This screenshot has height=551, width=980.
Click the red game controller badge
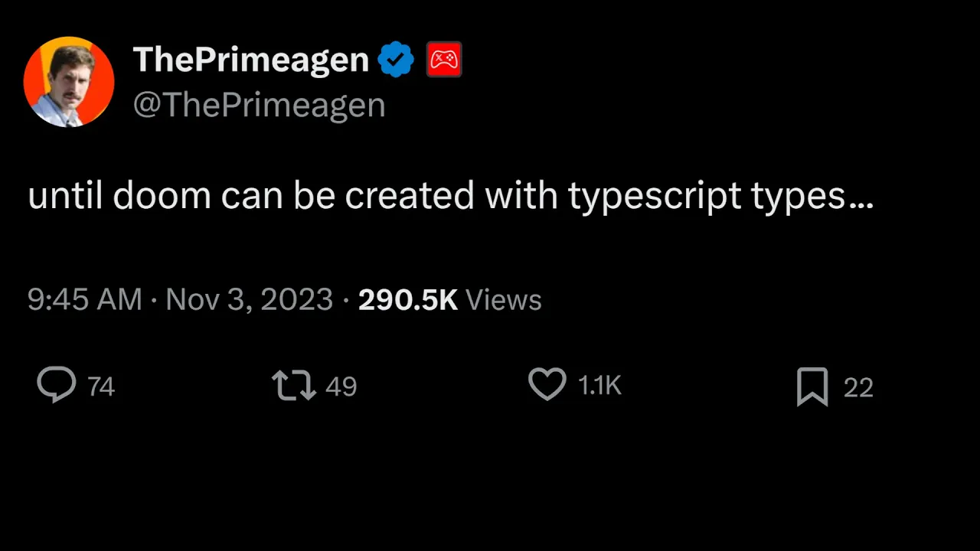coord(444,60)
